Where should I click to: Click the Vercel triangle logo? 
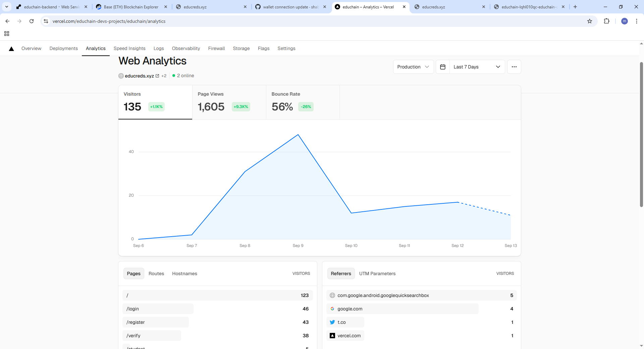click(x=11, y=49)
